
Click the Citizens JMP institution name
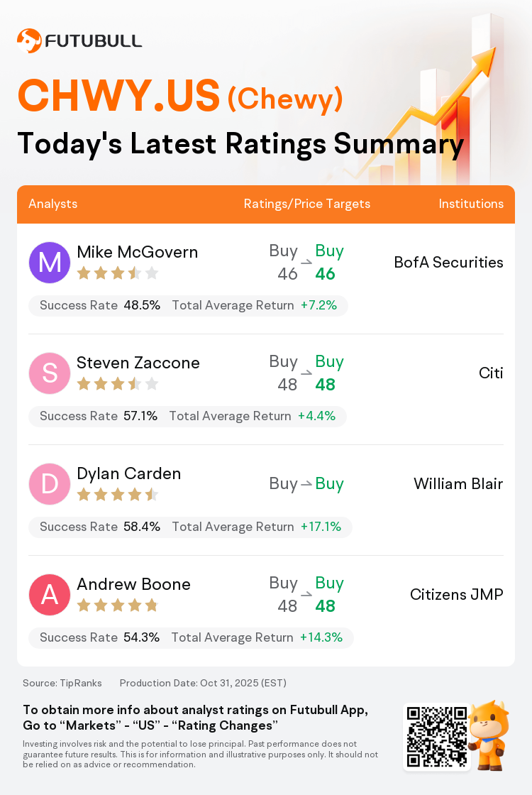[x=456, y=595]
